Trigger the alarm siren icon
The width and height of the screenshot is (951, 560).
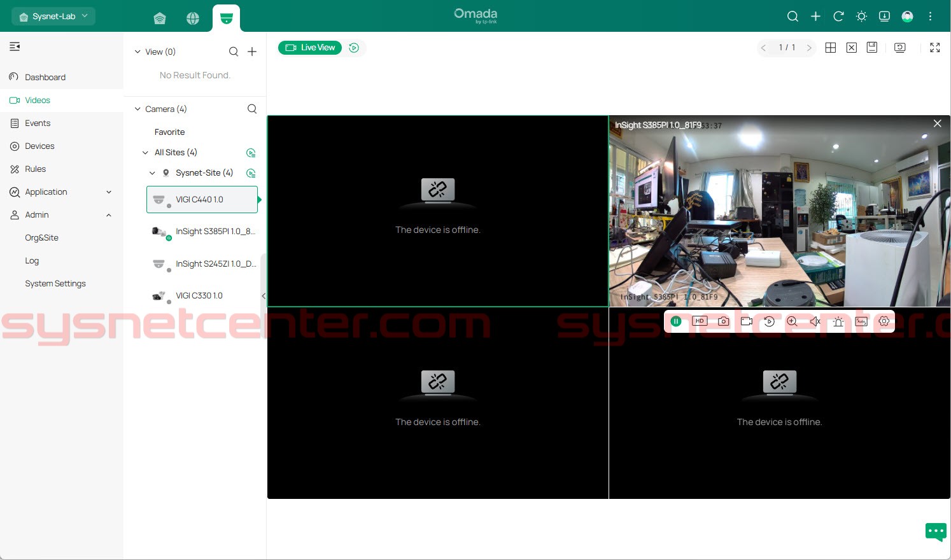[838, 321]
